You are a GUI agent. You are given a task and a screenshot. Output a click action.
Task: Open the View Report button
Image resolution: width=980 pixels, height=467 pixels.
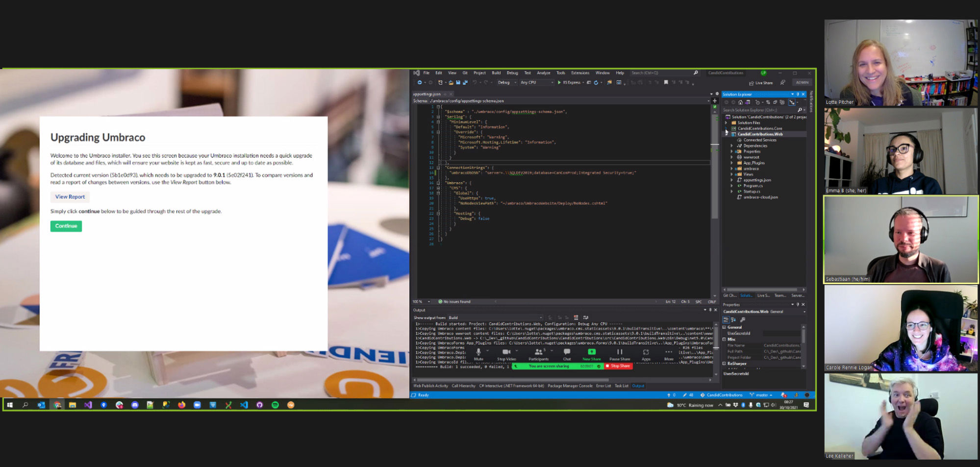pos(70,197)
